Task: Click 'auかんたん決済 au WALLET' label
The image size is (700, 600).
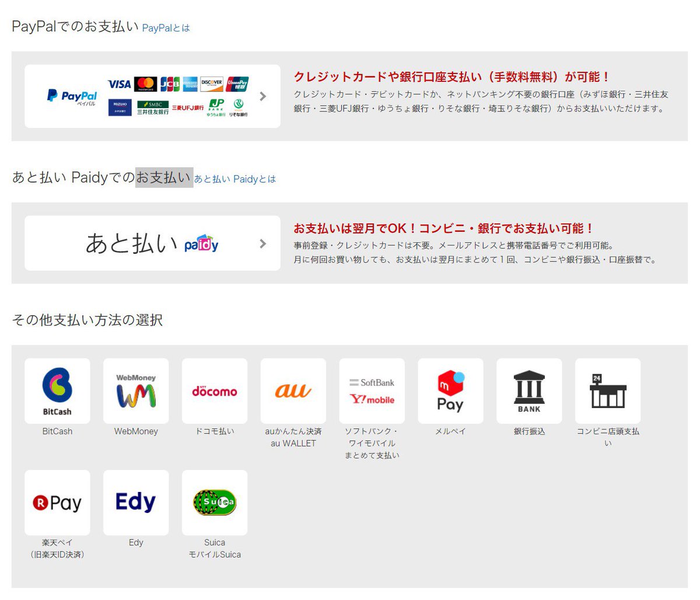Action: pyautogui.click(x=293, y=437)
